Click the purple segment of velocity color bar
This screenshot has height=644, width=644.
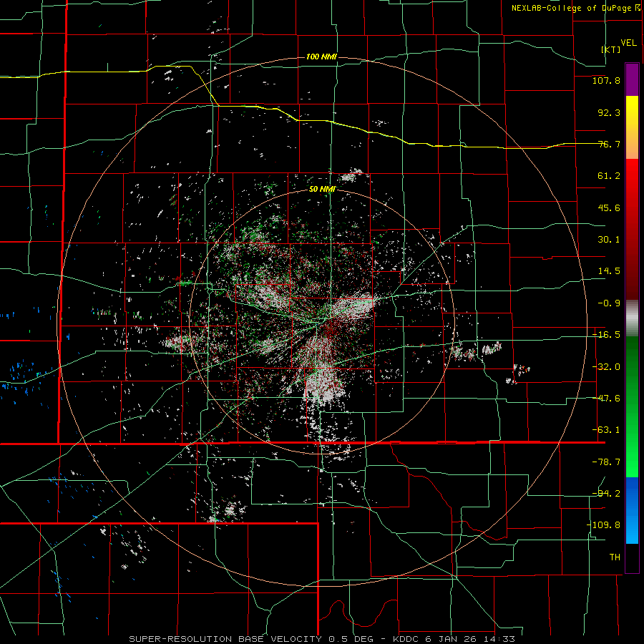coord(632,79)
